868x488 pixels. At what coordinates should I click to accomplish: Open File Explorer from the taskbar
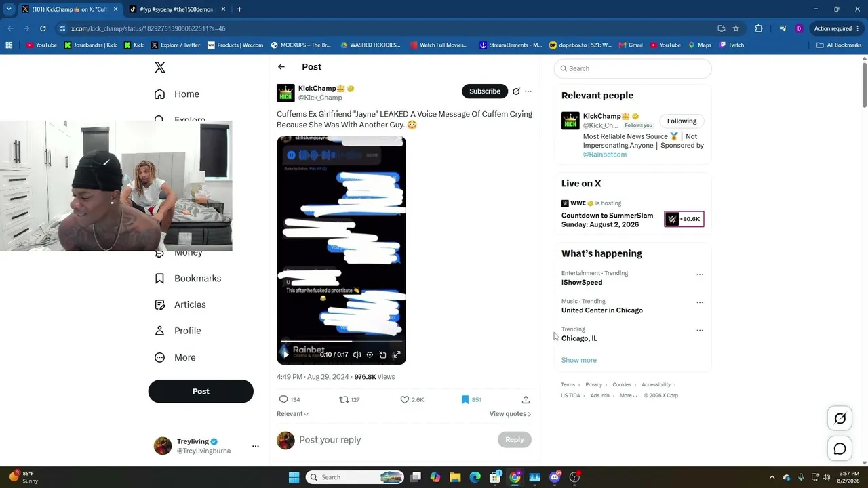tap(455, 477)
